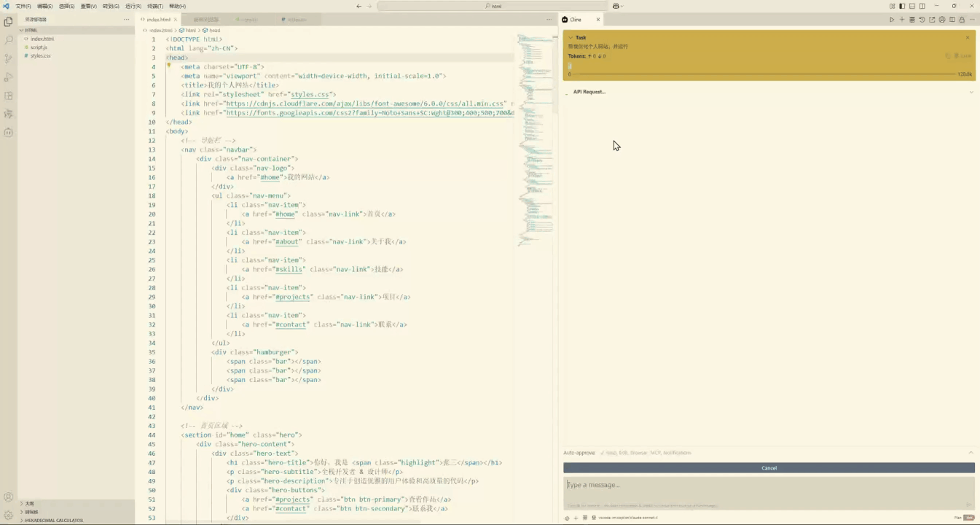Click the @ context icon below message box
This screenshot has height=525, width=980.
coord(567,518)
